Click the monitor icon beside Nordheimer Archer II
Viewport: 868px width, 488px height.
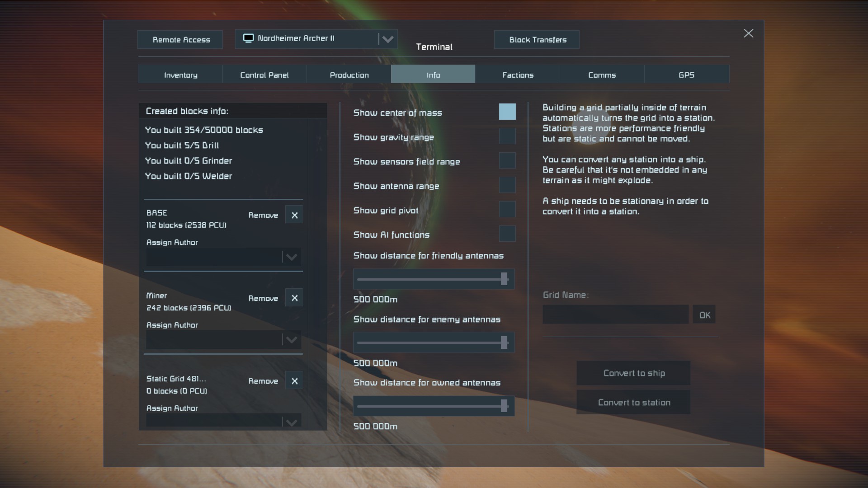(248, 38)
